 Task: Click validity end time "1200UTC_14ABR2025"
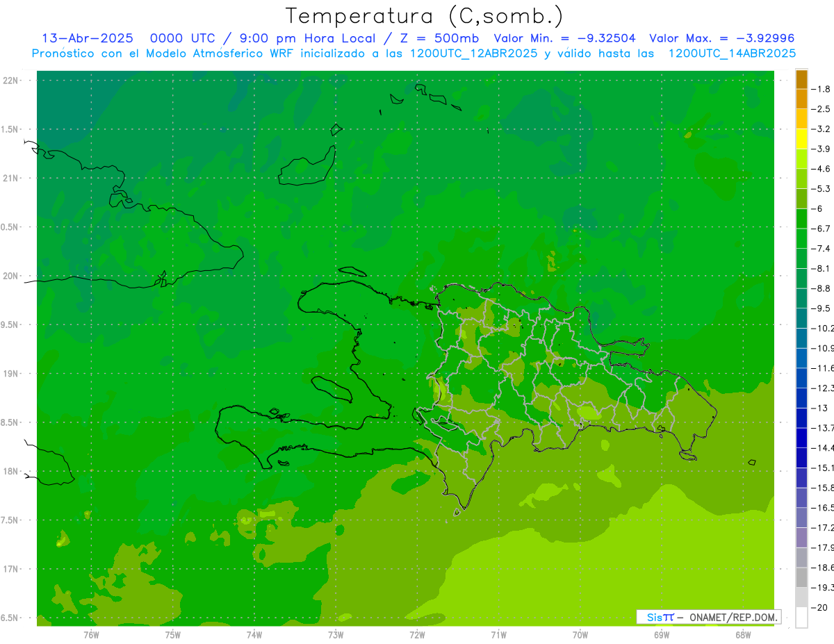tap(732, 53)
